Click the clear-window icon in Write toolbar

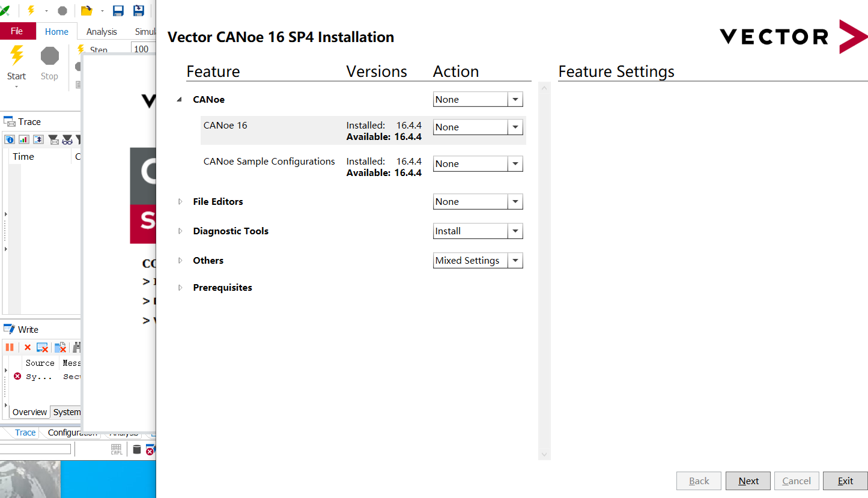(42, 347)
